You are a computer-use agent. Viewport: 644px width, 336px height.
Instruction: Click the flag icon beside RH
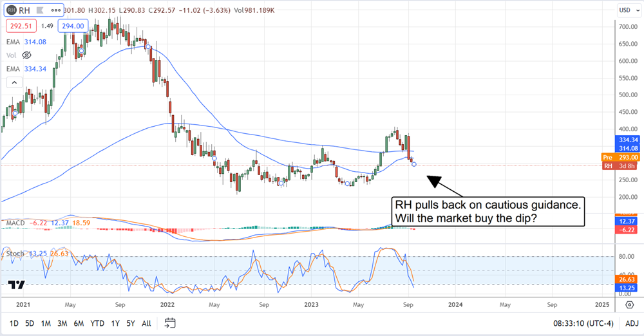click(40, 10)
